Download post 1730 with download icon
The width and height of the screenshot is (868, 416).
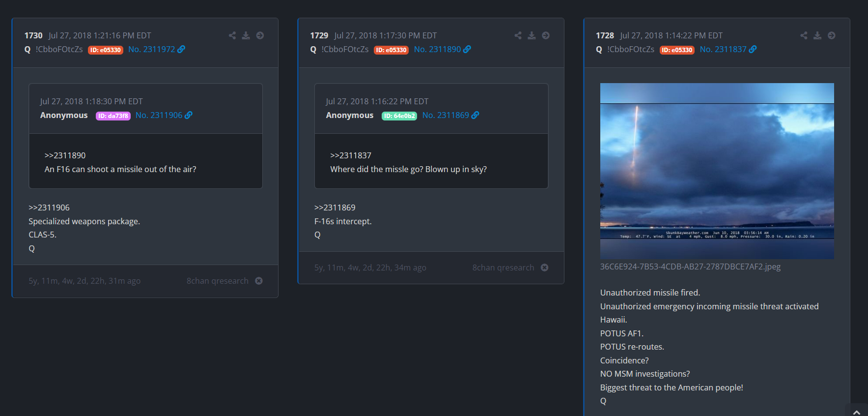[246, 35]
